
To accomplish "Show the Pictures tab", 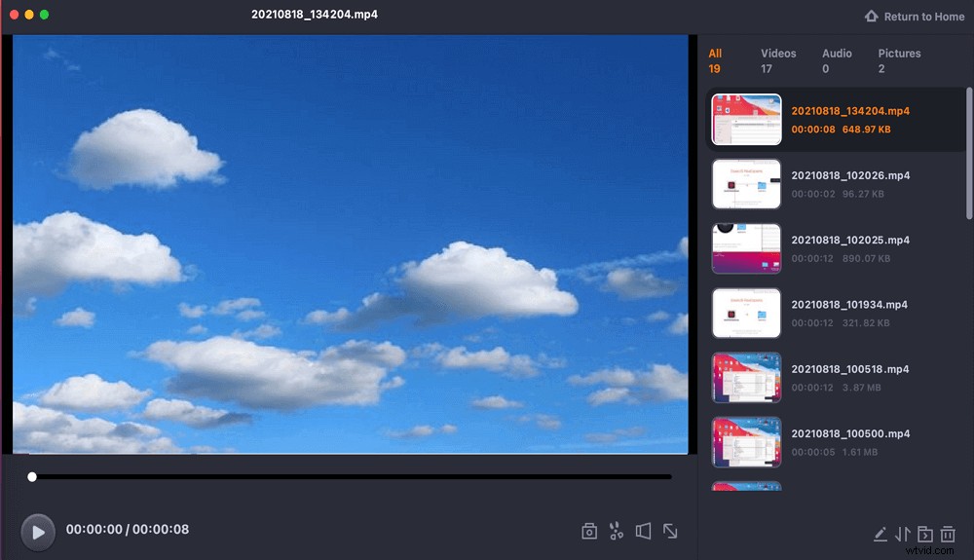I will [x=899, y=60].
